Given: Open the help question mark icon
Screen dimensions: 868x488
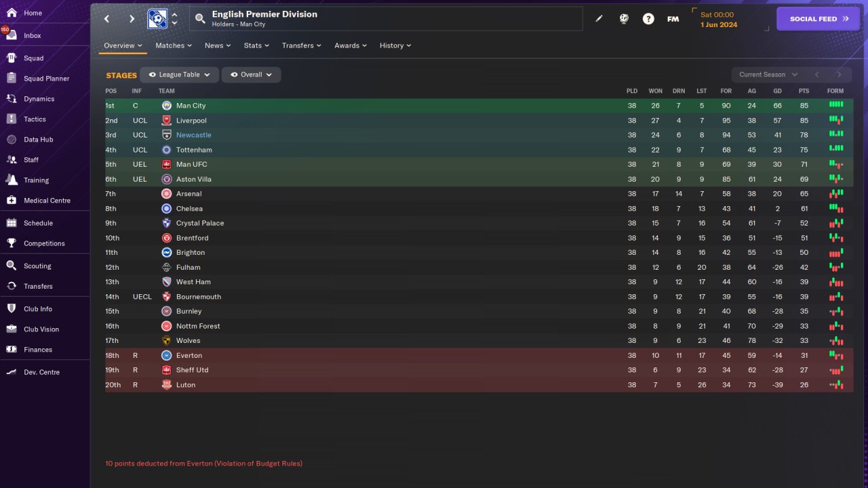Looking at the screenshot, I should tap(648, 19).
